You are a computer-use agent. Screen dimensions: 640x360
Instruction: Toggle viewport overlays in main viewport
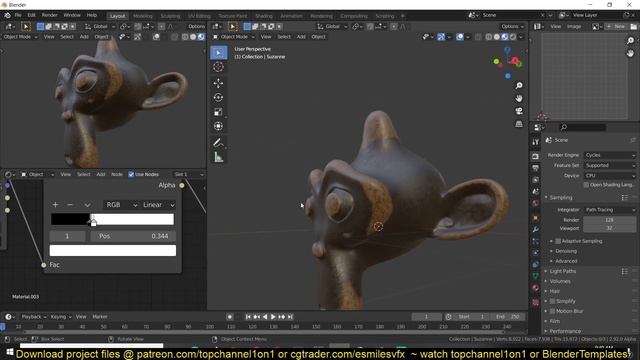click(x=460, y=37)
